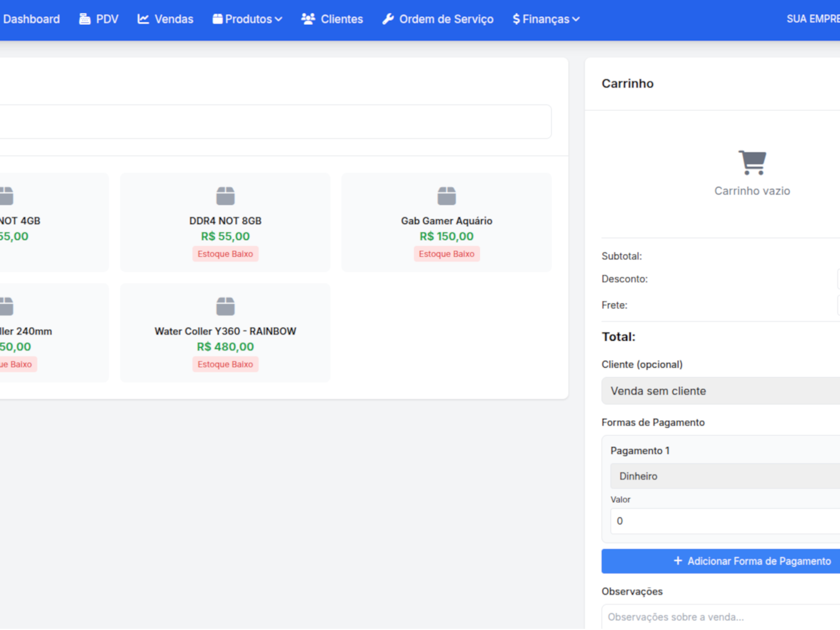Expand the Finanças dropdown menu

(x=546, y=19)
